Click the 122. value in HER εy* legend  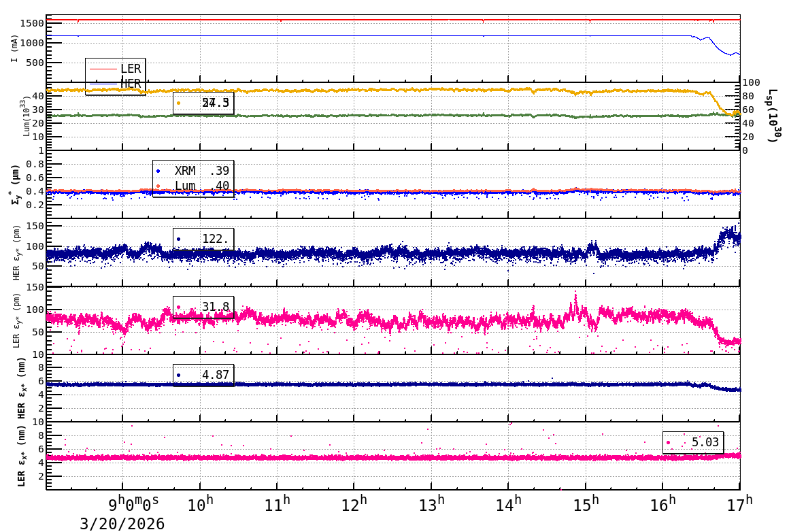coord(215,239)
